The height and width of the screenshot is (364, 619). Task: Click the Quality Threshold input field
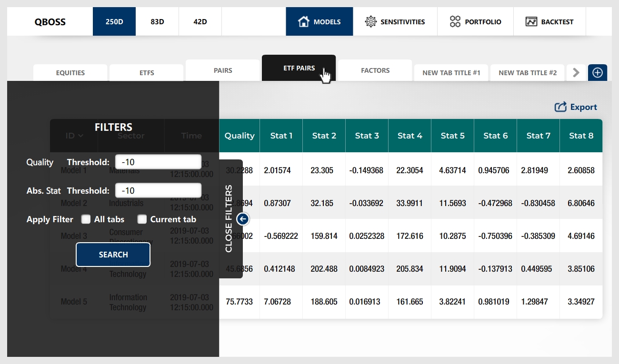(158, 162)
